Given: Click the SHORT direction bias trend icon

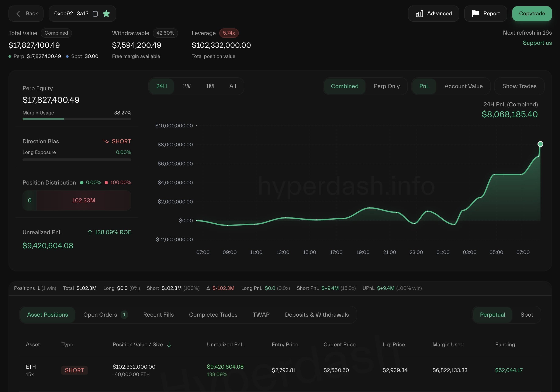Looking at the screenshot, I should click(x=106, y=141).
